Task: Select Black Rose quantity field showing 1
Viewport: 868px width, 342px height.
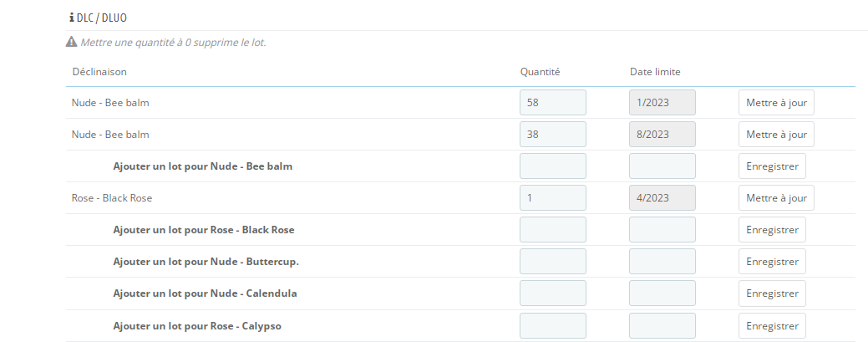Action: (552, 198)
